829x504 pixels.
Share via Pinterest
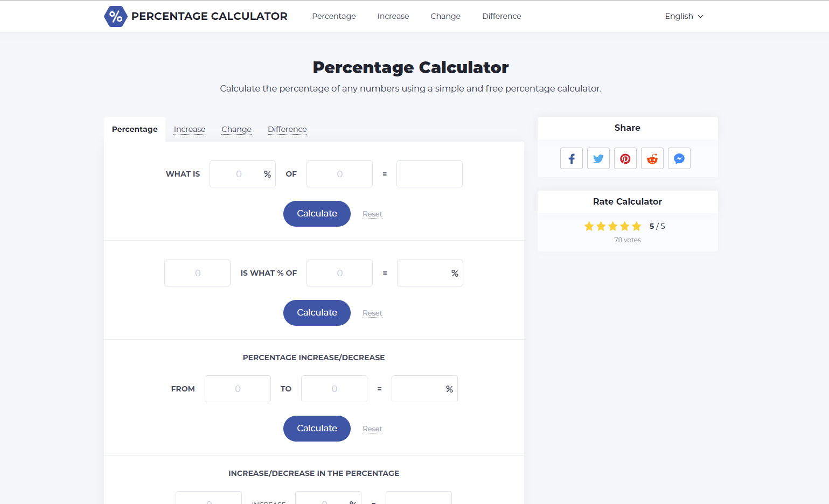click(x=625, y=158)
